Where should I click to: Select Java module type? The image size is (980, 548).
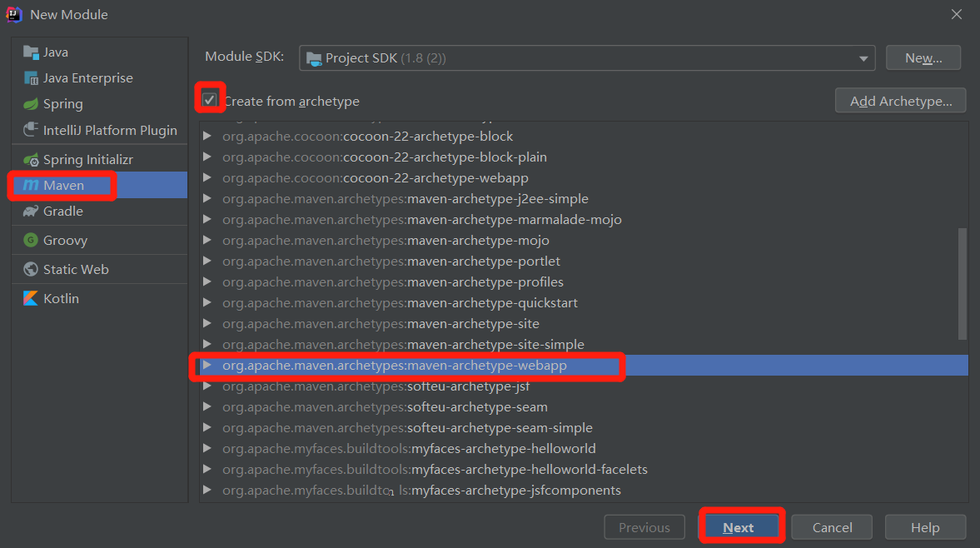(99, 52)
